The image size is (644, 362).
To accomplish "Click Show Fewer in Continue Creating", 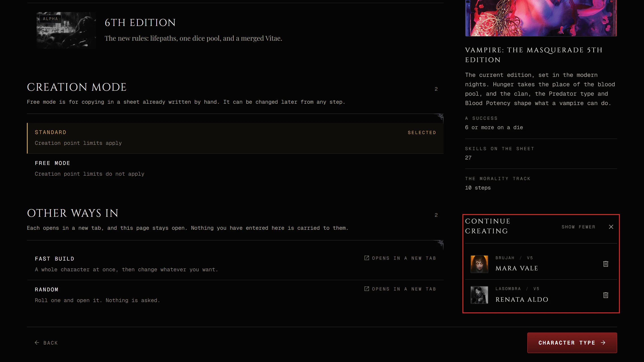I will tap(578, 227).
